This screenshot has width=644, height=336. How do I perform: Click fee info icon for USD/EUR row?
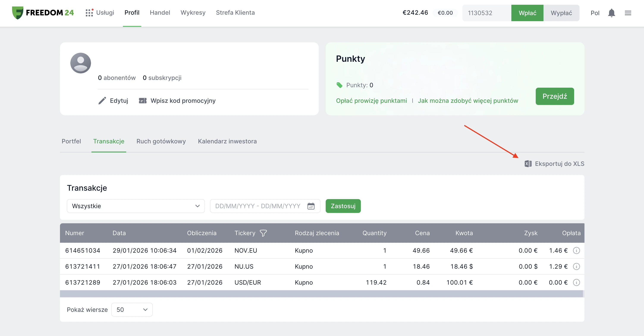(576, 282)
